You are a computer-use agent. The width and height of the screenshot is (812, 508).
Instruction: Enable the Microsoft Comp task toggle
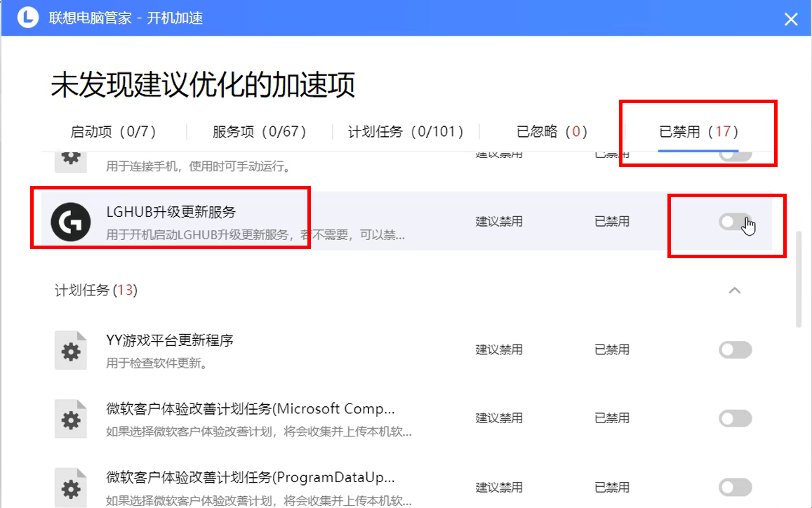click(x=734, y=417)
